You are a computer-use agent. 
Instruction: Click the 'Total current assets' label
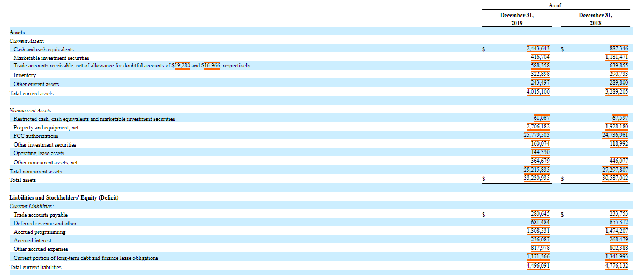click(x=32, y=93)
